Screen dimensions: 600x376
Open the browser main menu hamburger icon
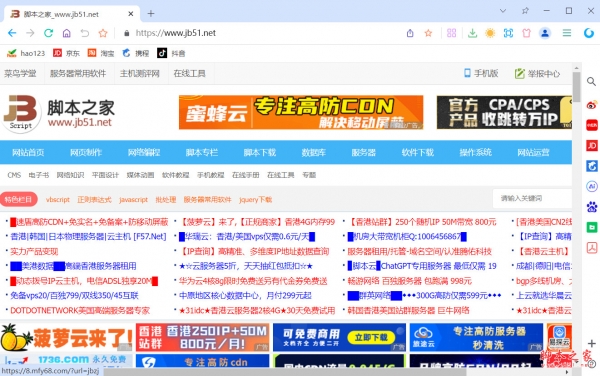[x=567, y=33]
